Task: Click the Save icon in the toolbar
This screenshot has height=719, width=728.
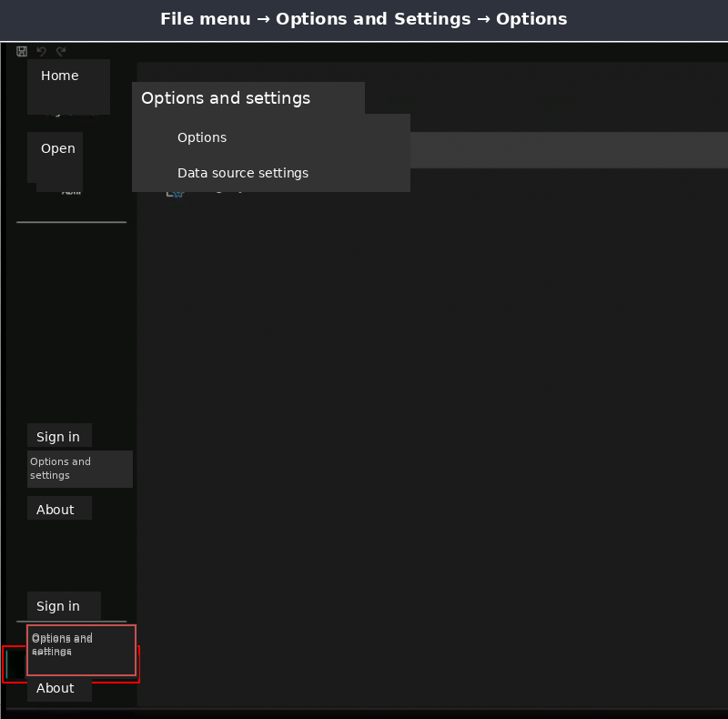Action: coord(21,51)
